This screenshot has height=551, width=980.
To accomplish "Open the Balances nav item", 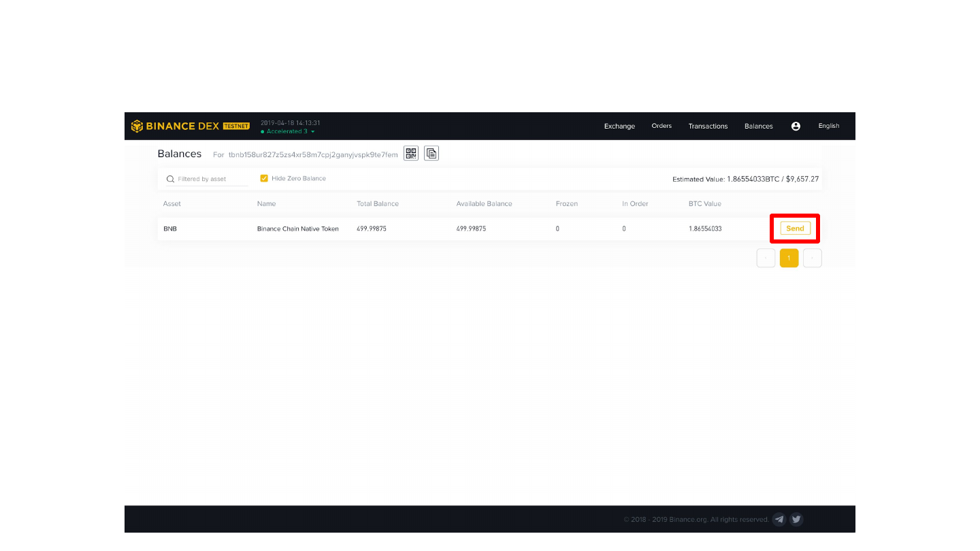I will 759,126.
